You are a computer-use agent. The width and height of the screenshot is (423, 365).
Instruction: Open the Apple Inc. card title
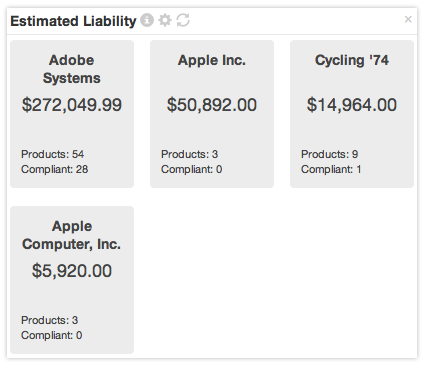212,60
